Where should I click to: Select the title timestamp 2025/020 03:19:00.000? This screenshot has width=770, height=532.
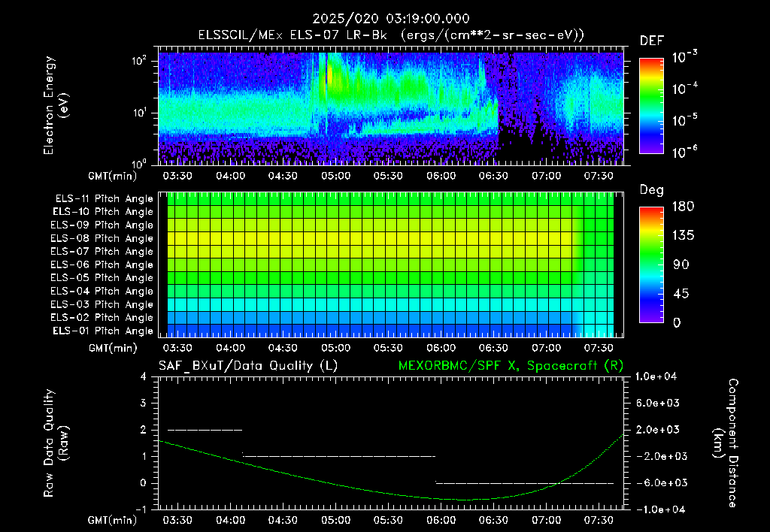[x=391, y=19]
